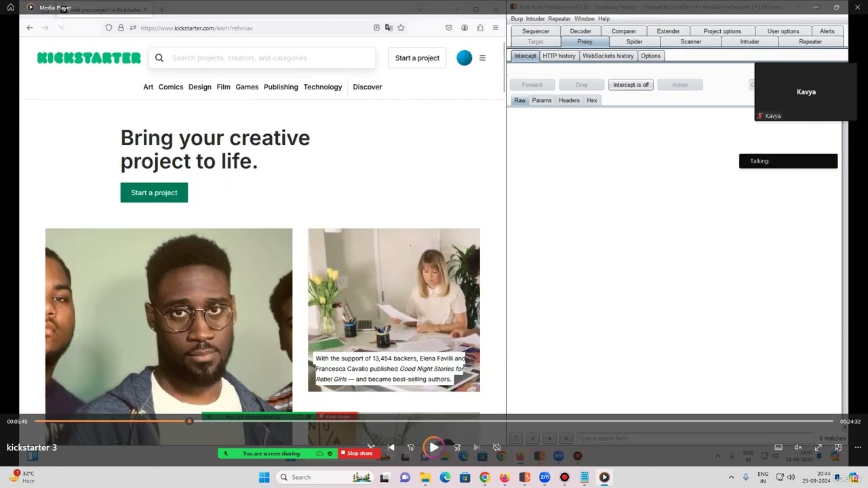Click the Firefox back arrow

30,28
